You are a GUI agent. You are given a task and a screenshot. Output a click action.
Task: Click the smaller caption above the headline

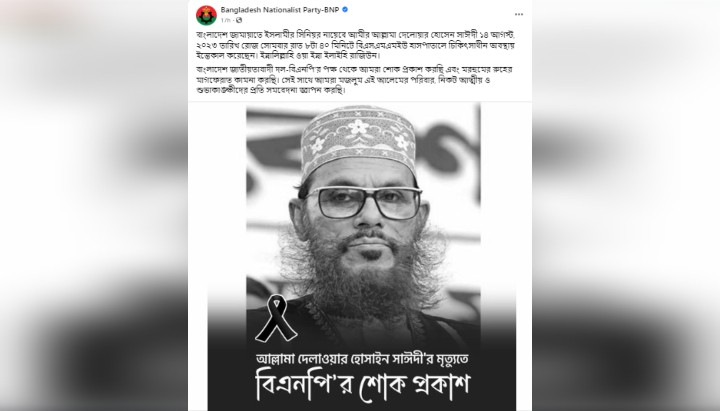[x=362, y=358]
